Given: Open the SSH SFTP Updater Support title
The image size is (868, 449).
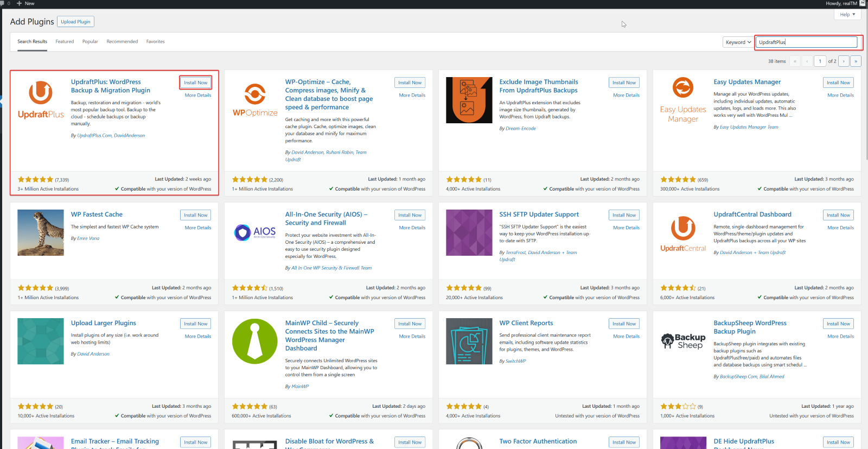Looking at the screenshot, I should tap(539, 214).
